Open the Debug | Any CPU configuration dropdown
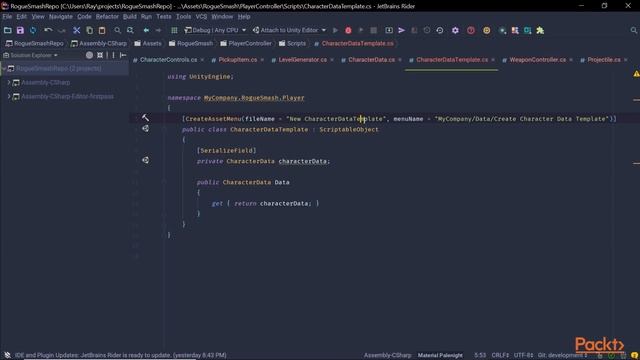The width and height of the screenshot is (640, 360). tap(216, 30)
